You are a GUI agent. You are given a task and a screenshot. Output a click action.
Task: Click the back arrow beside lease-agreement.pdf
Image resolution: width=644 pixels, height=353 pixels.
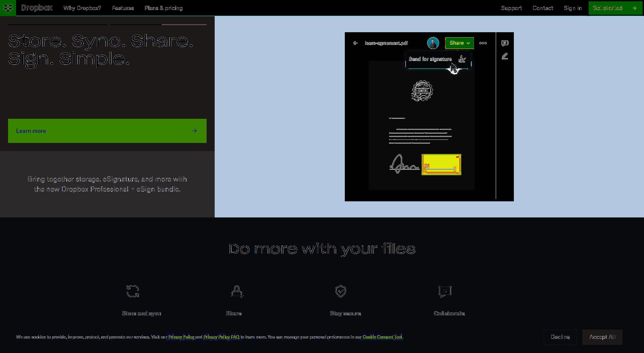[355, 43]
